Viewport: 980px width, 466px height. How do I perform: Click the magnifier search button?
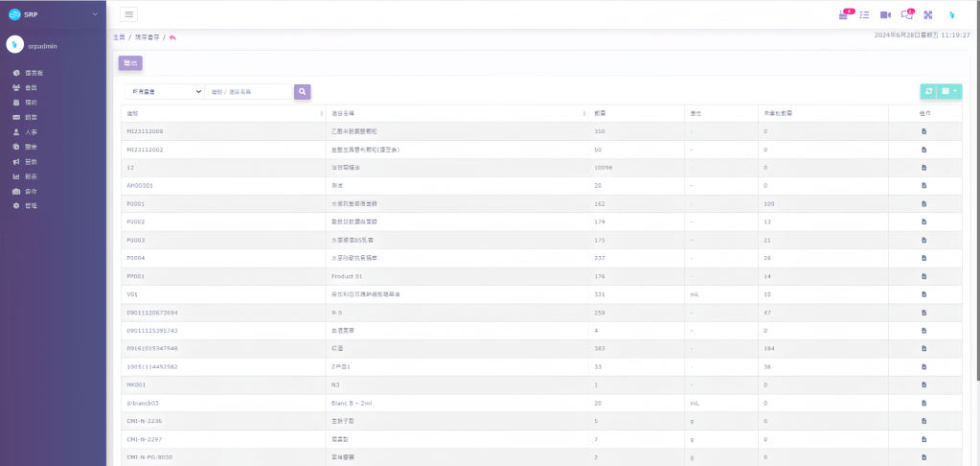(x=302, y=91)
